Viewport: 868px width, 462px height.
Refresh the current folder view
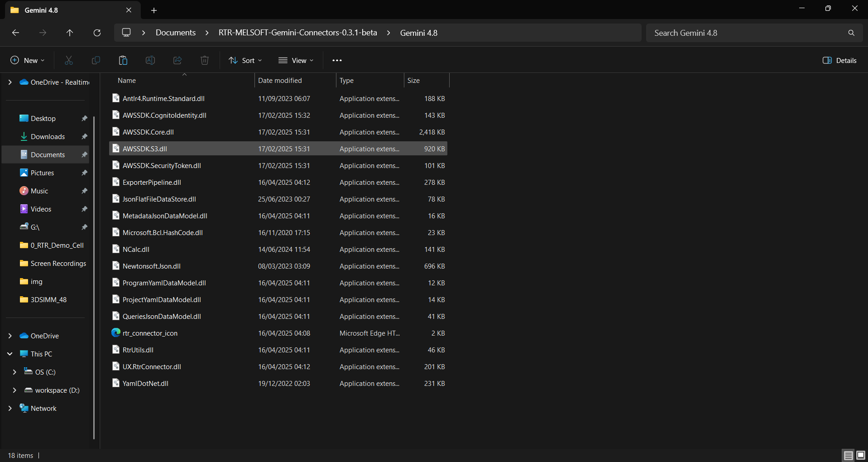pos(97,33)
